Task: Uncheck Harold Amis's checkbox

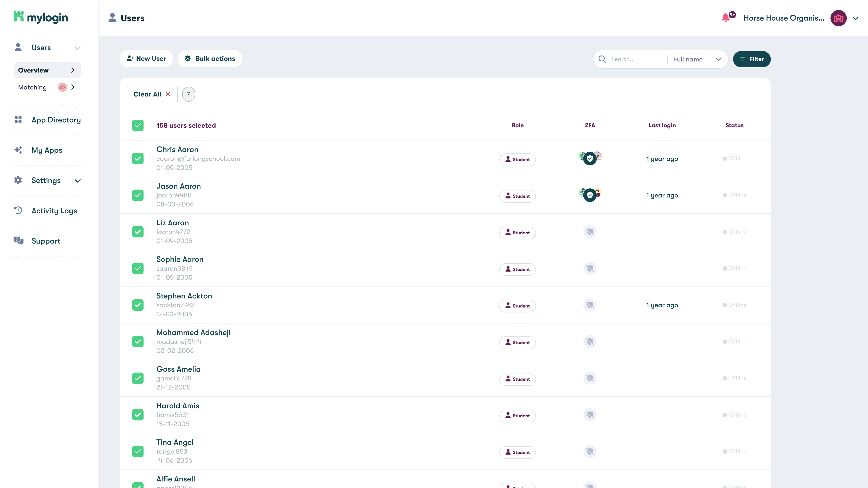Action: point(138,415)
